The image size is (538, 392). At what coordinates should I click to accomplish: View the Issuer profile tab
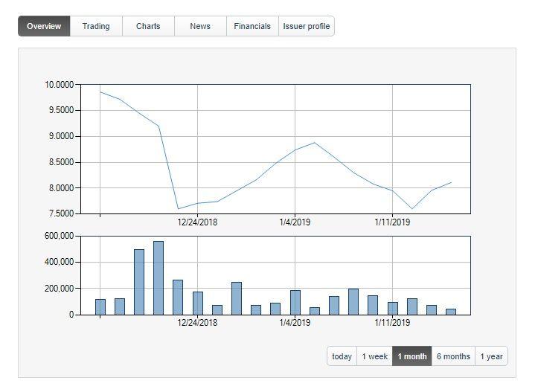point(307,26)
